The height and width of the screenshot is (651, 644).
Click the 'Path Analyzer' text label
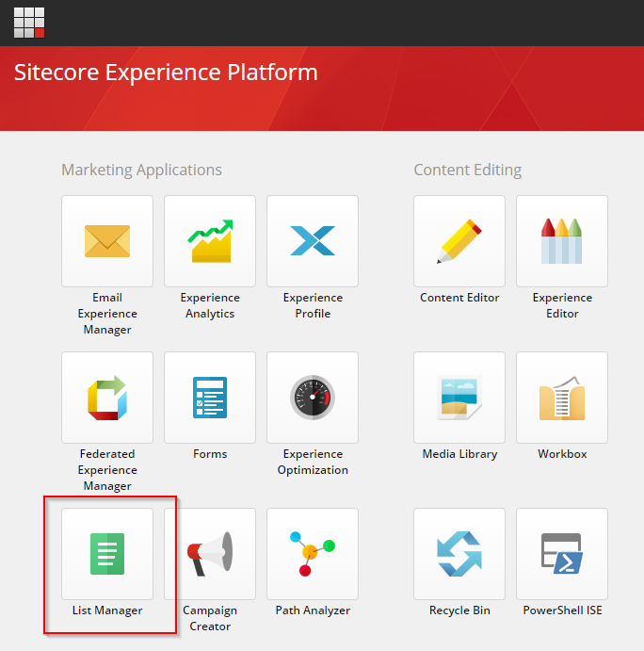313,610
